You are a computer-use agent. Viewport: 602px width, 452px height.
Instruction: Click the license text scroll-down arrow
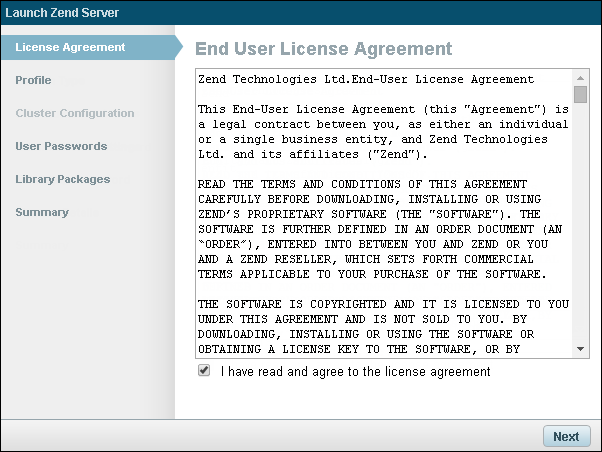click(x=581, y=349)
